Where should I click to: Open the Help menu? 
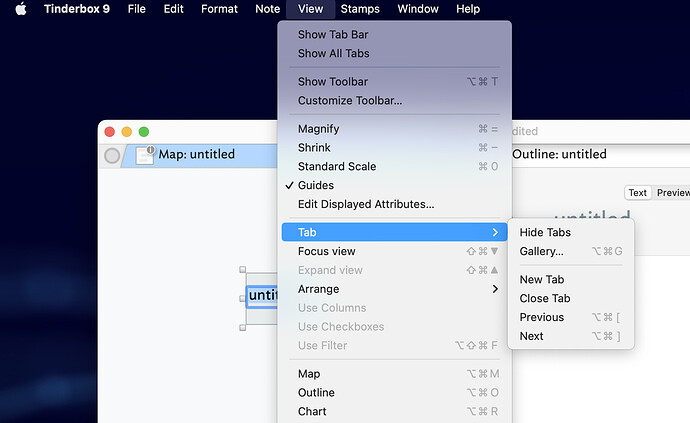coord(468,9)
